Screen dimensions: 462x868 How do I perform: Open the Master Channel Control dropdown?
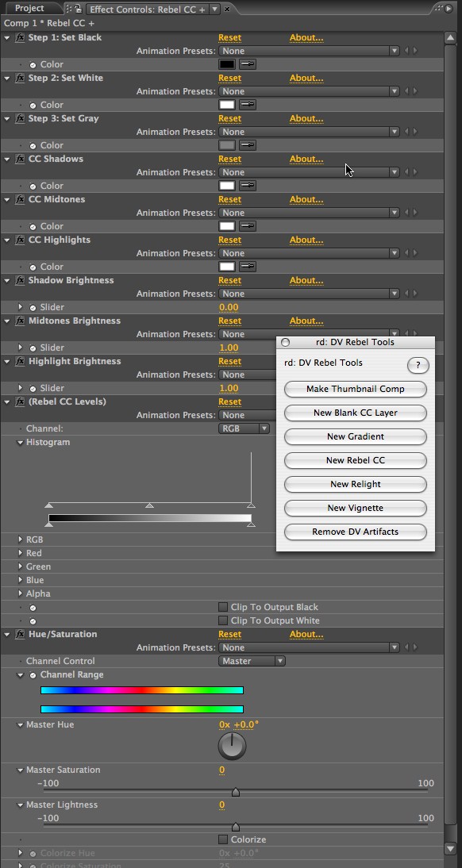252,661
